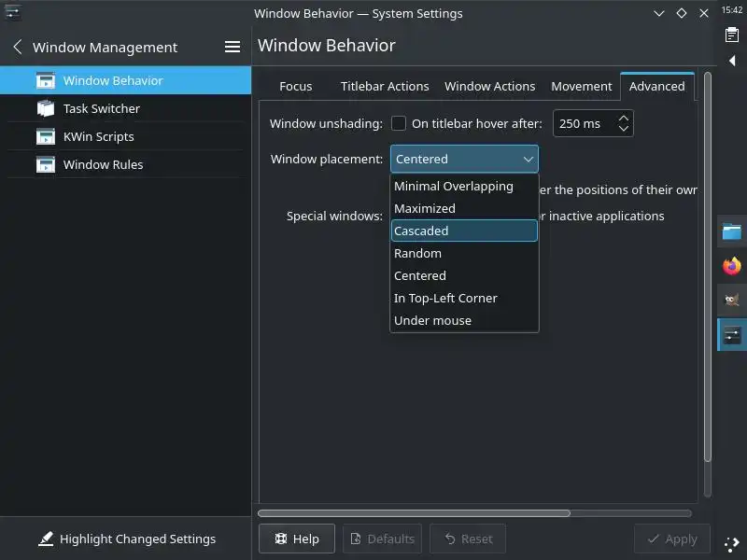Click the Window Rules sidebar icon
The height and width of the screenshot is (560, 747).
(46, 165)
